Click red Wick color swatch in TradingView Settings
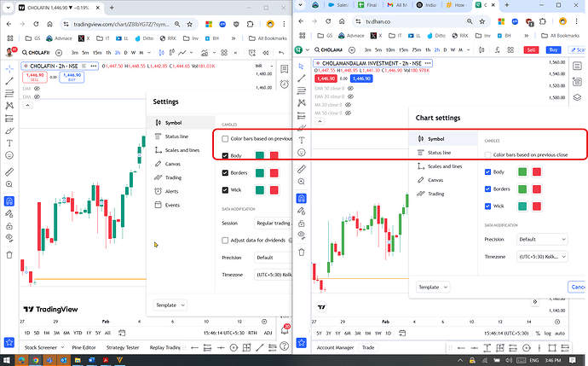The width and height of the screenshot is (588, 366). coord(274,190)
